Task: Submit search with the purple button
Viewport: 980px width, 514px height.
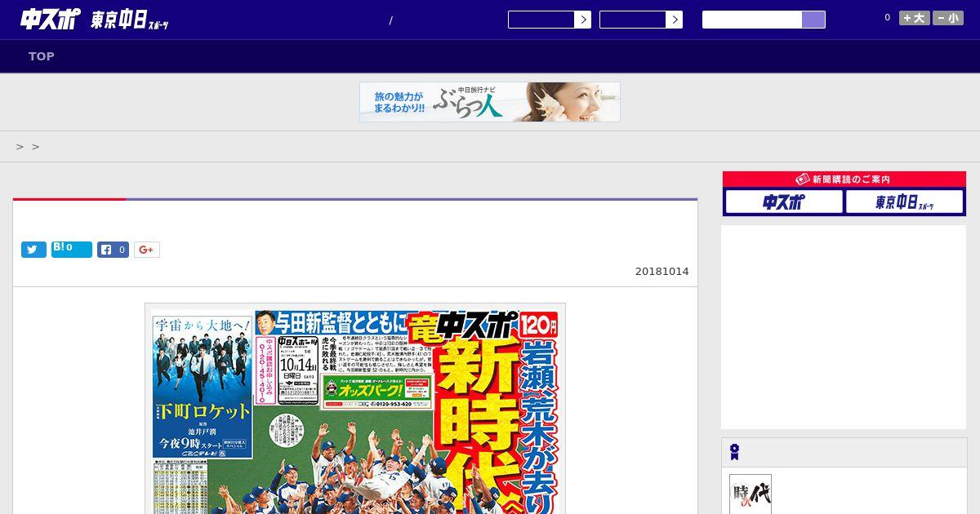Action: (x=813, y=20)
